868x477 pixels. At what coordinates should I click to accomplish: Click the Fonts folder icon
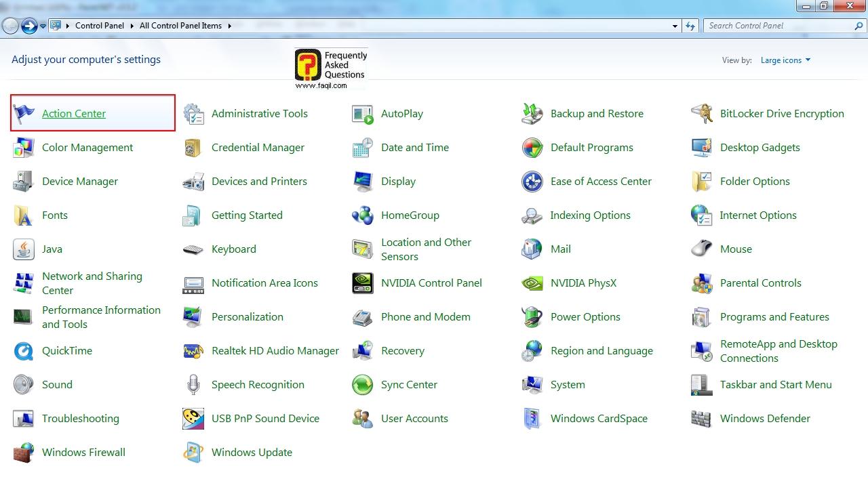pyautogui.click(x=24, y=215)
